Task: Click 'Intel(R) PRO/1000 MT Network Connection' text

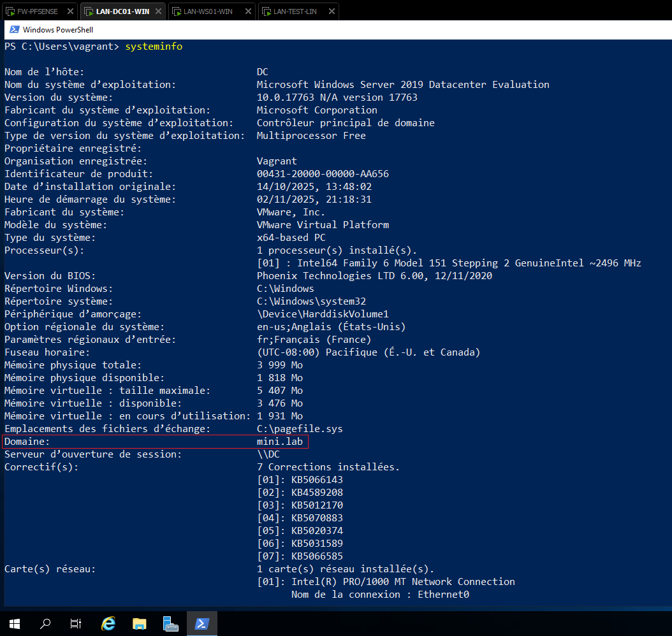Action: (x=403, y=582)
